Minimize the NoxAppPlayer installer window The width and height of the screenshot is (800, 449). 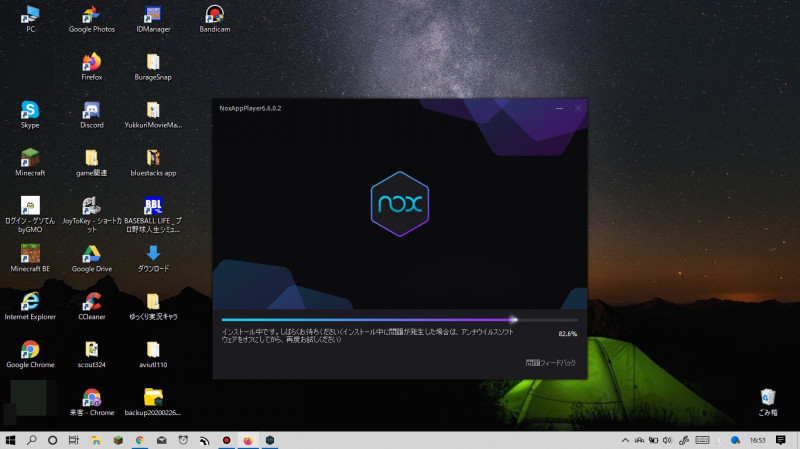(x=559, y=108)
